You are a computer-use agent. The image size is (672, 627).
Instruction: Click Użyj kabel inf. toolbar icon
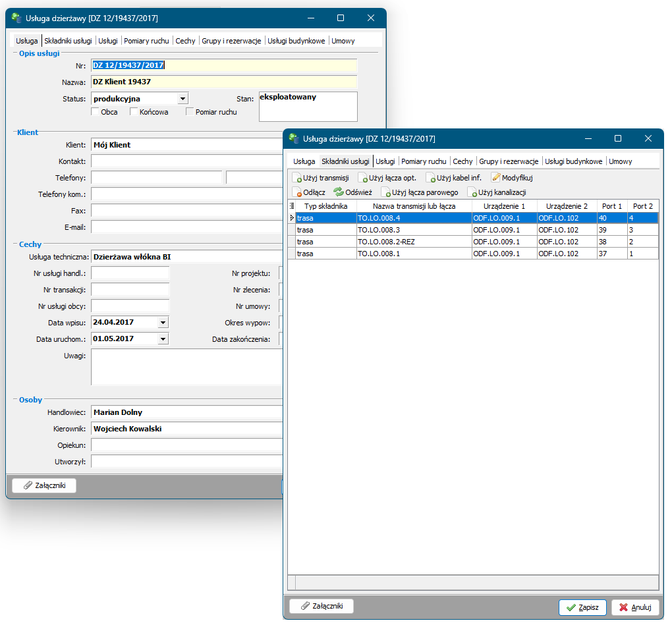(430, 178)
